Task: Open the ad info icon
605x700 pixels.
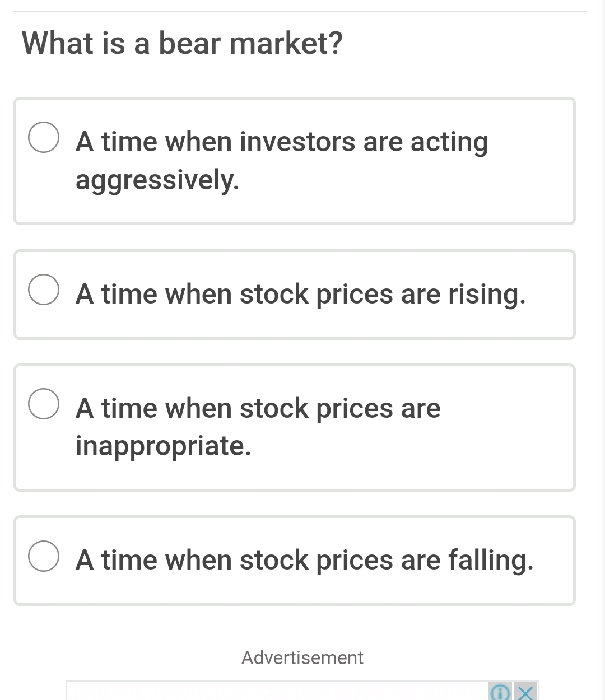Action: tap(497, 693)
